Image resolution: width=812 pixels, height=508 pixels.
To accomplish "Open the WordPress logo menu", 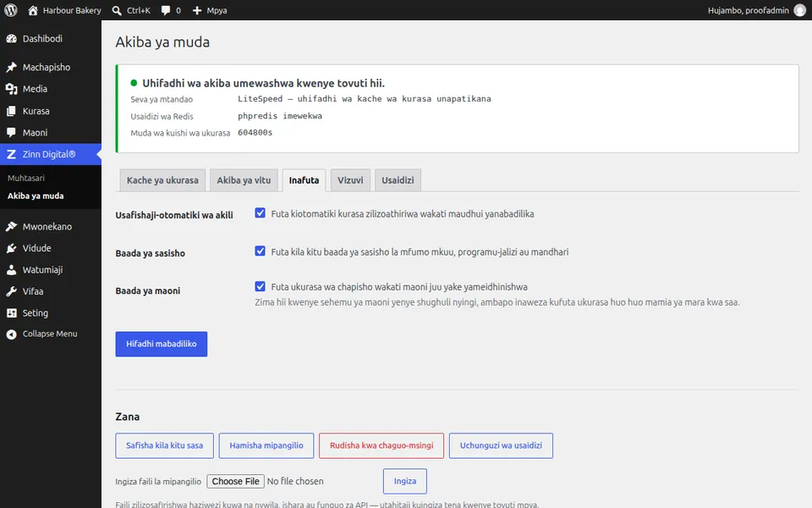I will click(x=11, y=10).
